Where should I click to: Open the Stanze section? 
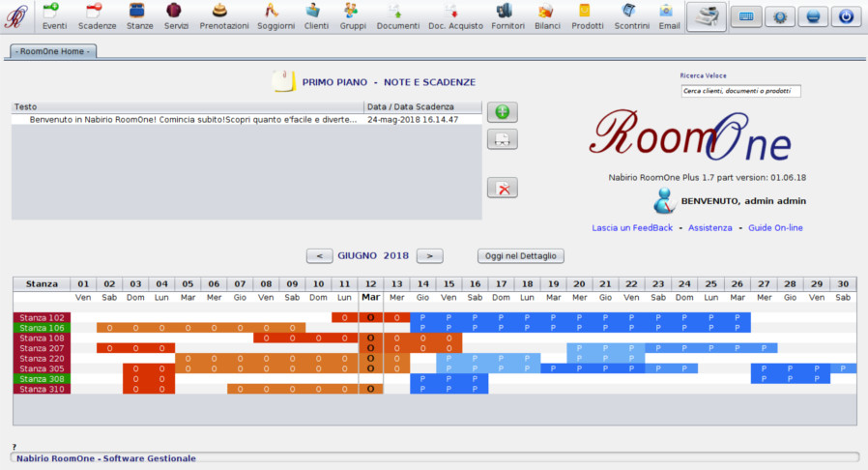point(139,16)
